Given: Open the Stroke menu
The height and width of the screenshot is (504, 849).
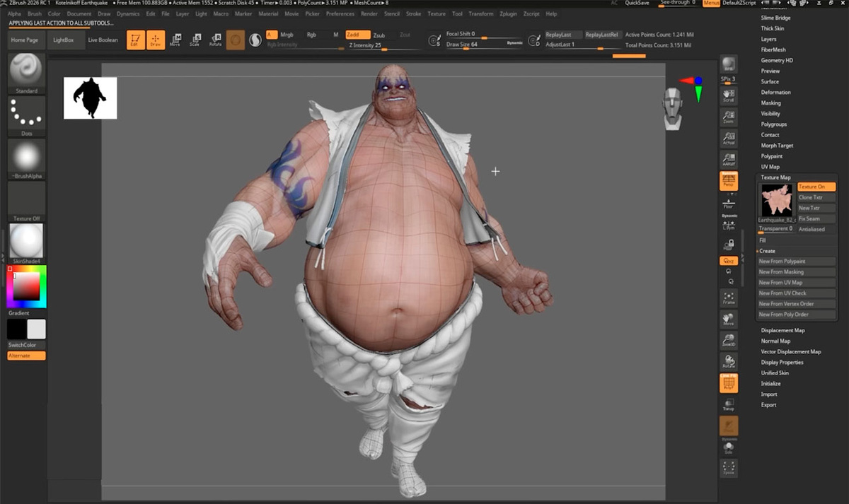Looking at the screenshot, I should (x=414, y=13).
